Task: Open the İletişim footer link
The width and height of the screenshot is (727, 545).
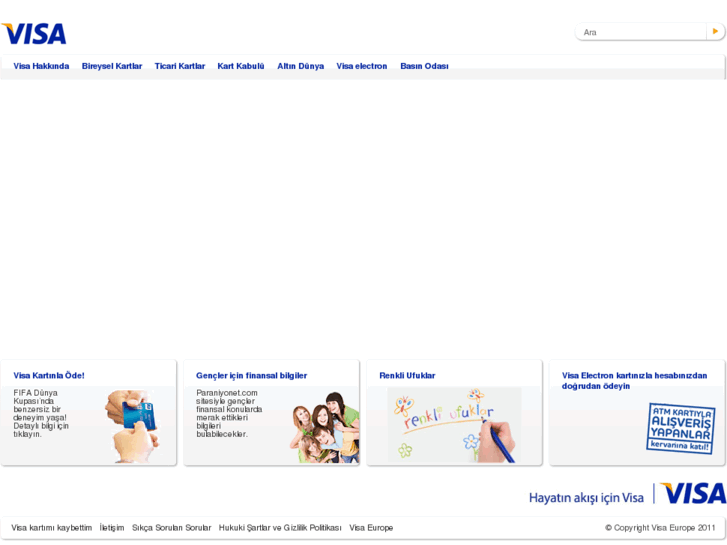Action: click(112, 527)
